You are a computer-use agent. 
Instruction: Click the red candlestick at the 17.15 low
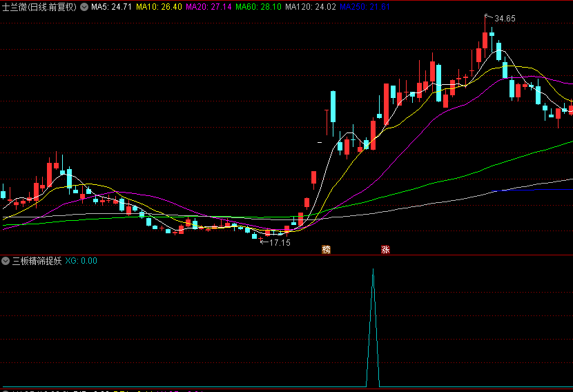point(261,239)
